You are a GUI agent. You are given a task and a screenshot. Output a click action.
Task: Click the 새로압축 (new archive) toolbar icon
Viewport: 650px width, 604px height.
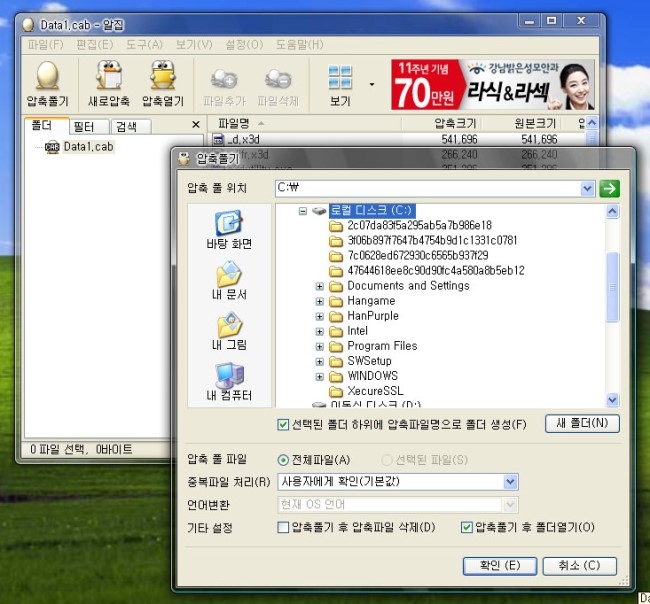click(x=109, y=83)
